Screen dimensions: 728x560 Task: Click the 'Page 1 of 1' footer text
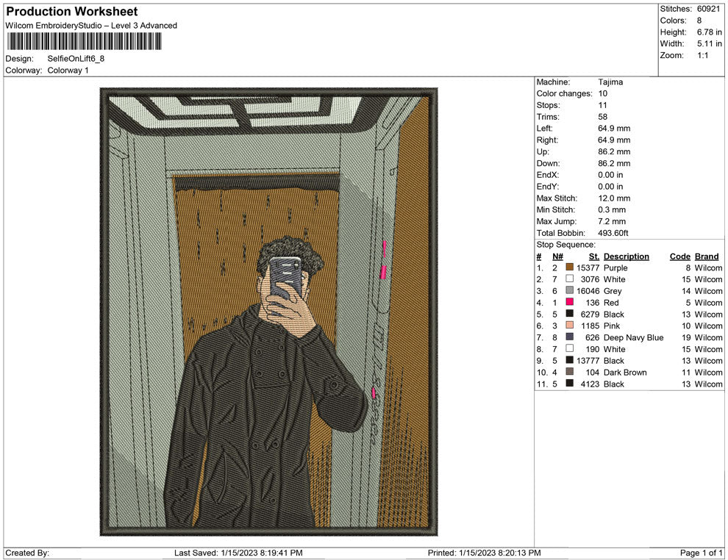pyautogui.click(x=701, y=553)
